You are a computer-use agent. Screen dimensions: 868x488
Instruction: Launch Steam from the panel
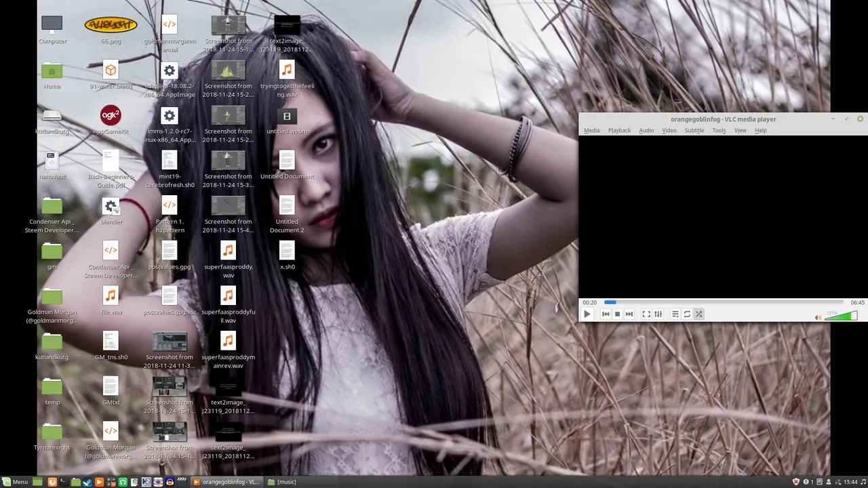point(87,482)
